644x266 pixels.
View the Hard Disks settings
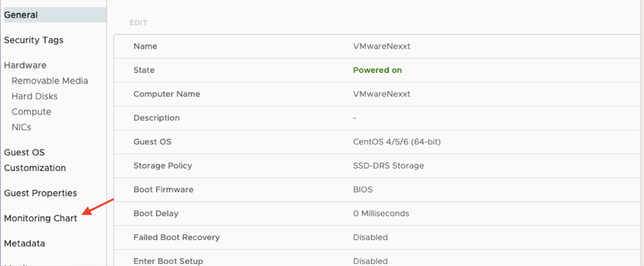pos(35,96)
